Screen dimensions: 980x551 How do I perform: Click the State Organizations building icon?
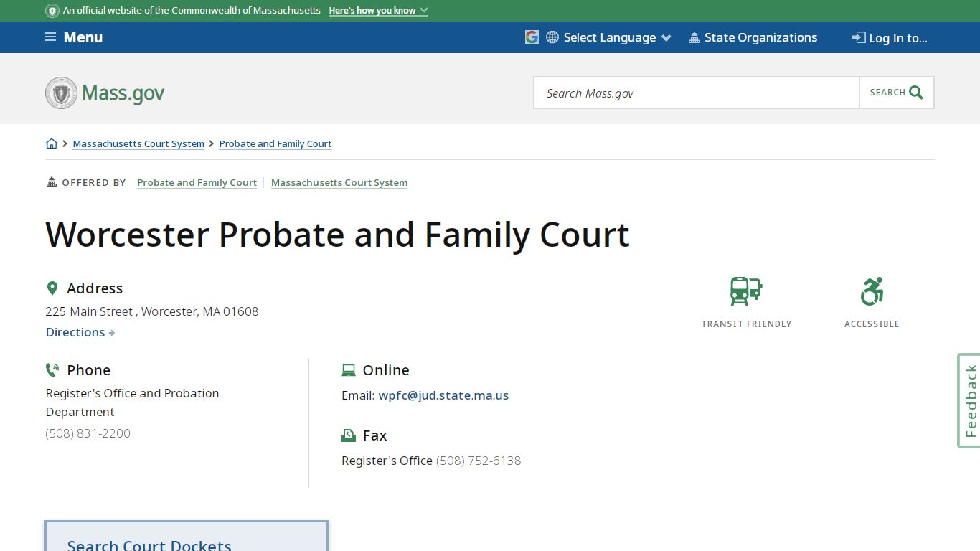[x=694, y=37]
